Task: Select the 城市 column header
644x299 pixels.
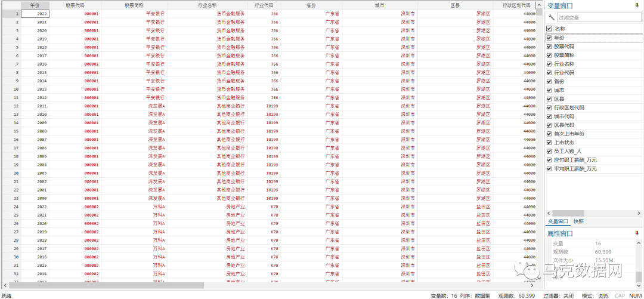Action: pyautogui.click(x=379, y=5)
